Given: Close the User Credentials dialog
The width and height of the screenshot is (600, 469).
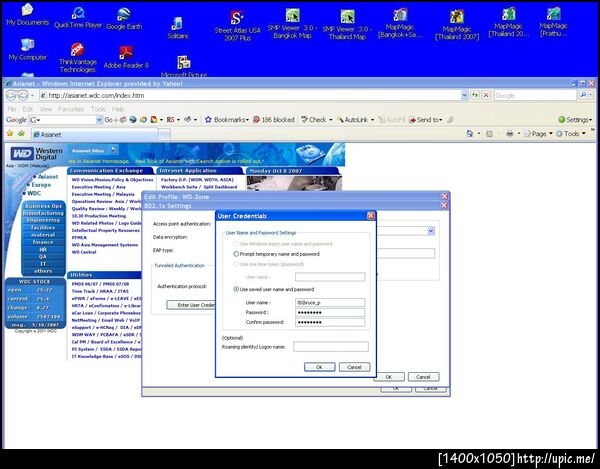Looking at the screenshot, I should (370, 216).
